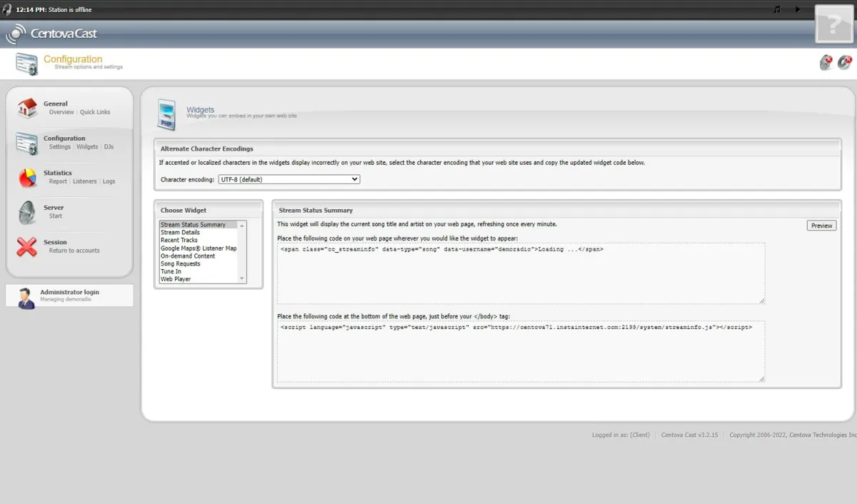The width and height of the screenshot is (857, 504).
Task: Select On-demand Content in widget list
Action: coord(199,256)
